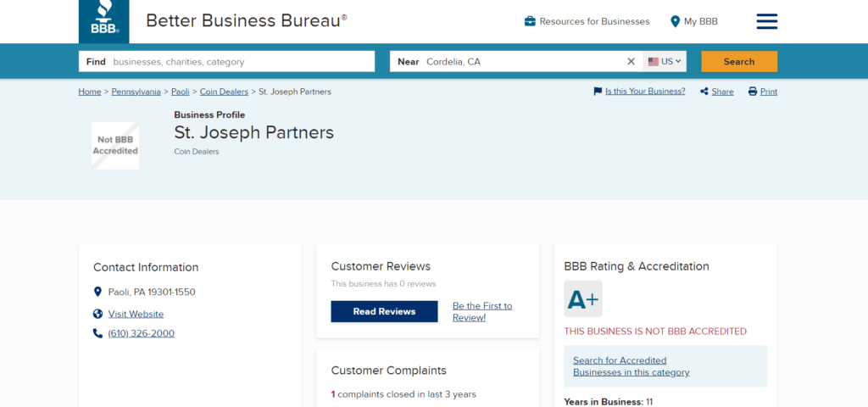Open the US country dropdown

point(665,61)
